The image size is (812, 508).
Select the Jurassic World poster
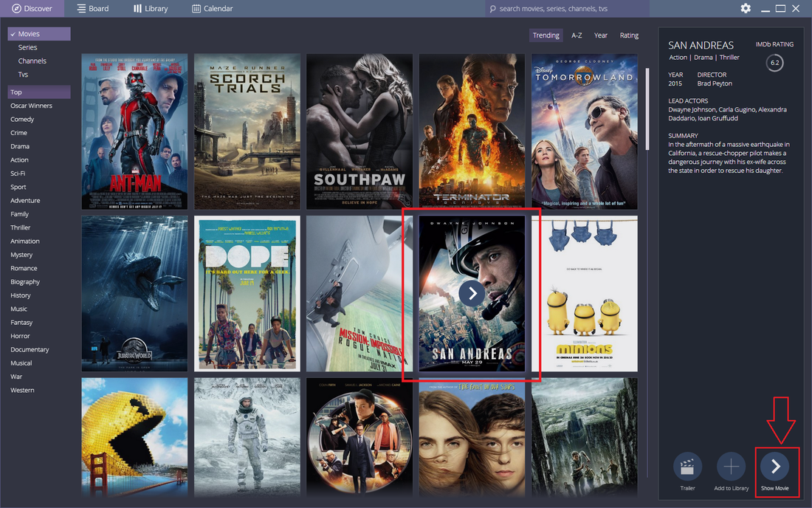coord(134,294)
